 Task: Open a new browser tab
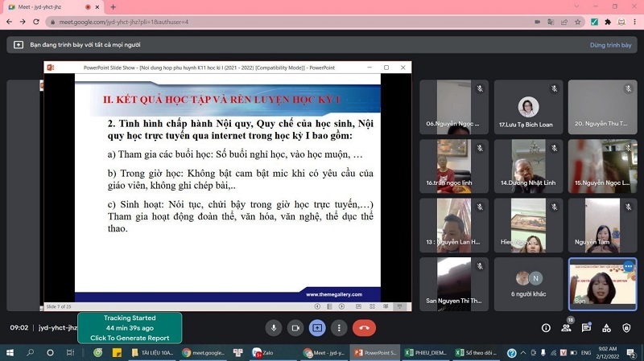pyautogui.click(x=113, y=6)
